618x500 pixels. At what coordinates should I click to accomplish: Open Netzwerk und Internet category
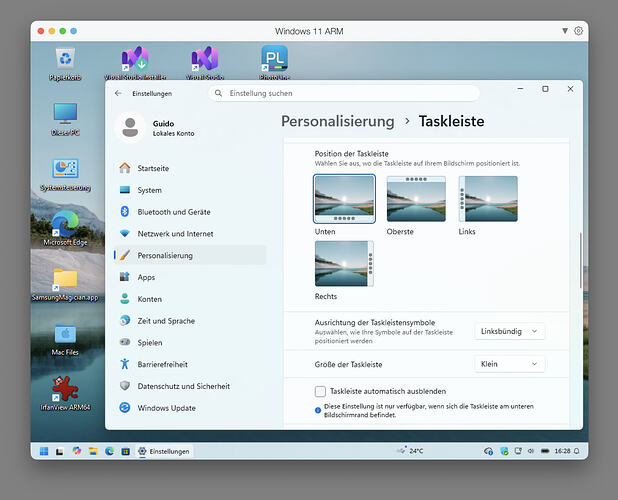(190, 234)
